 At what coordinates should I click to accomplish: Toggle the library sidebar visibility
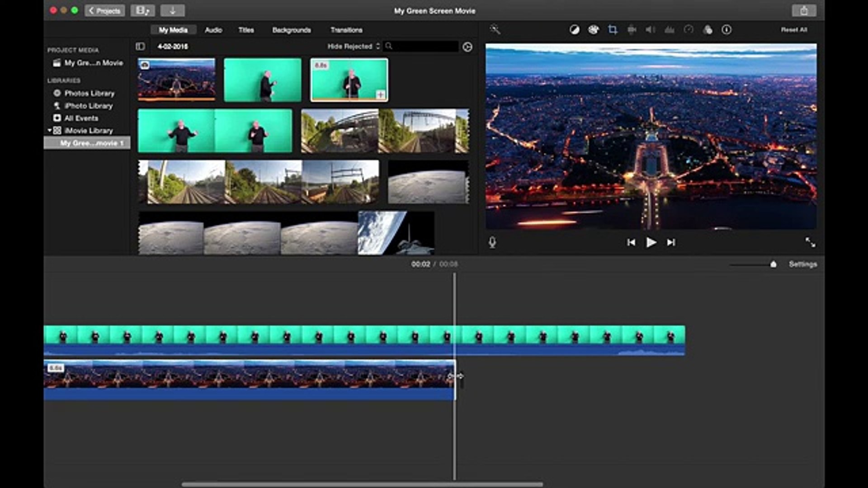pyautogui.click(x=140, y=47)
